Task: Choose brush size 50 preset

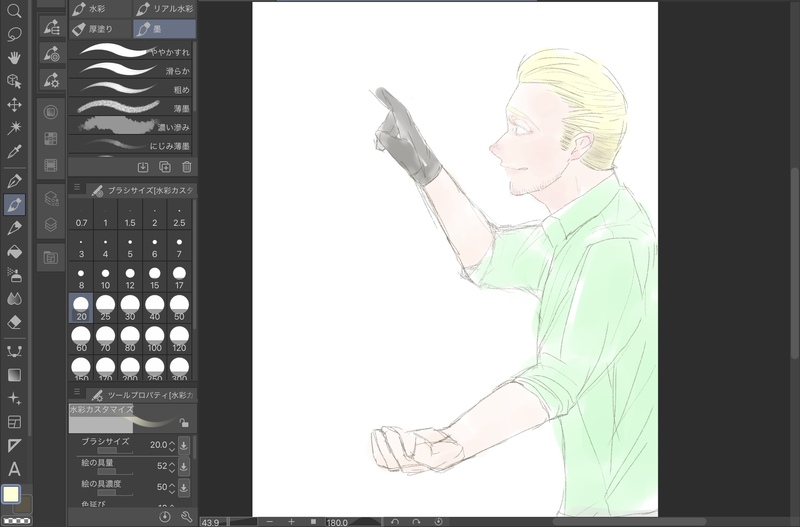Action: click(x=179, y=308)
